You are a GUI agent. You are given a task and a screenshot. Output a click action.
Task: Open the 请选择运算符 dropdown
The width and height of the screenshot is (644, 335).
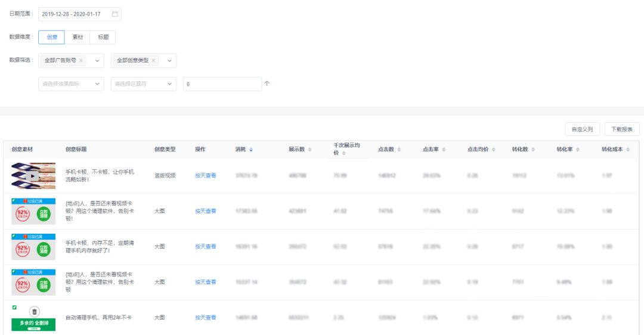pos(143,83)
